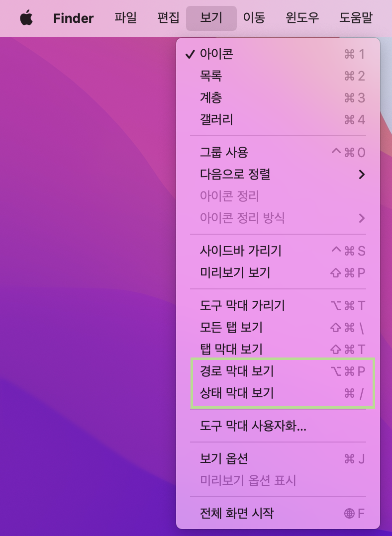Switch to 갤러리 view
This screenshot has width=392, height=536.
coord(278,120)
